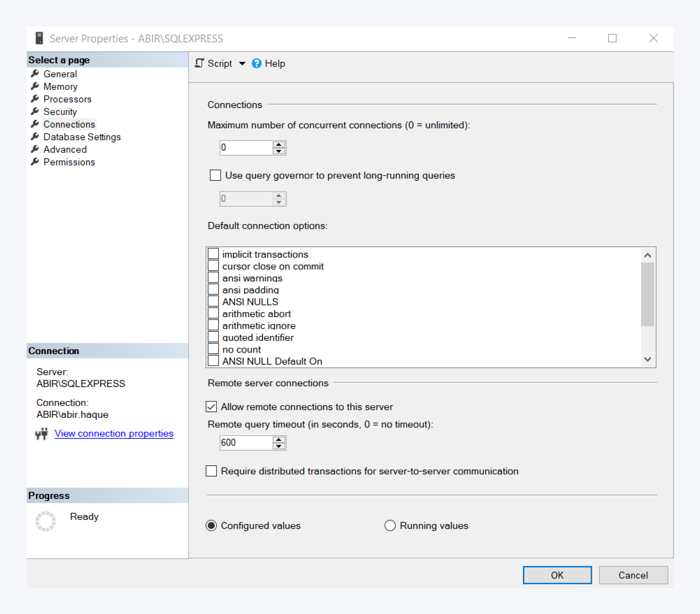The width and height of the screenshot is (700, 614).
Task: Select the Security page
Action: 60,111
